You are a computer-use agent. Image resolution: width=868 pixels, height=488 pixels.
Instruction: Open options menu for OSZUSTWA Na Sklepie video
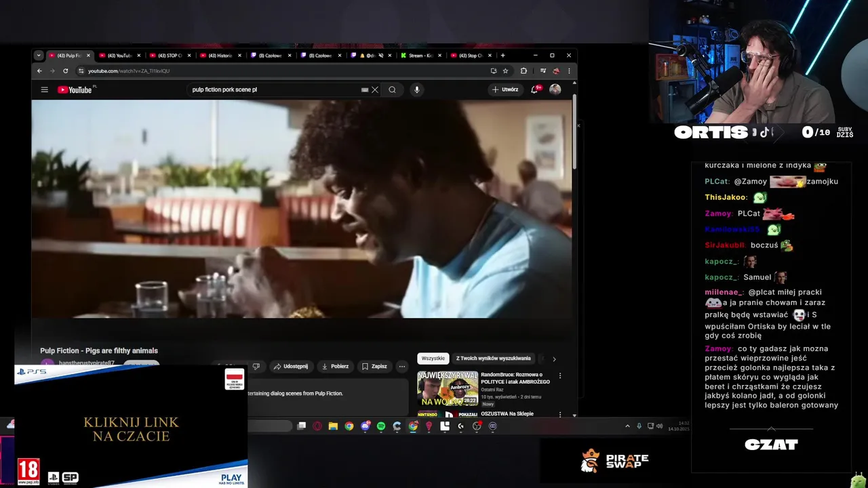click(x=559, y=414)
